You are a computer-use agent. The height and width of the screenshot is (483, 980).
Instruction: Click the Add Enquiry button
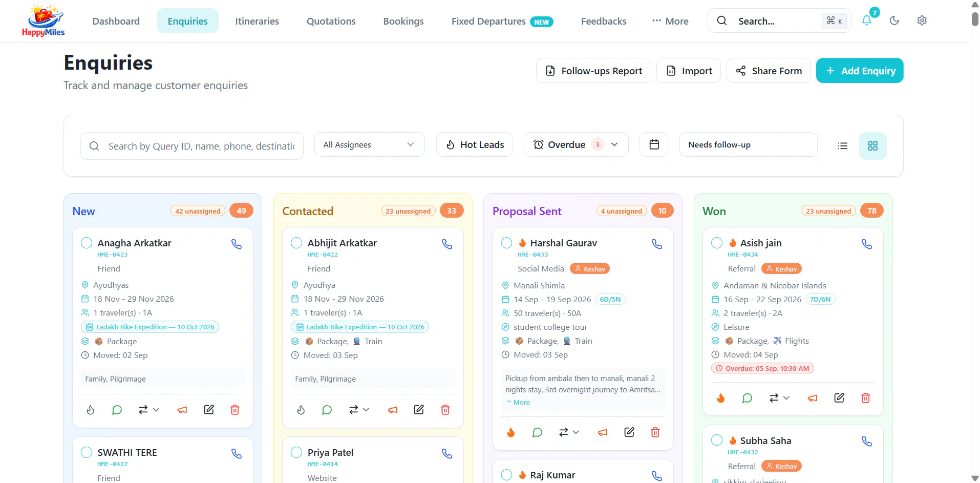(x=860, y=71)
